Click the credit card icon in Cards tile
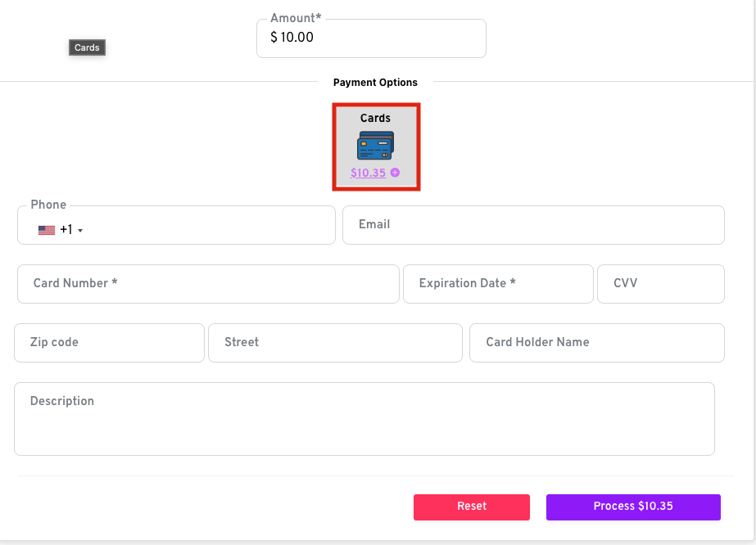 click(x=376, y=146)
